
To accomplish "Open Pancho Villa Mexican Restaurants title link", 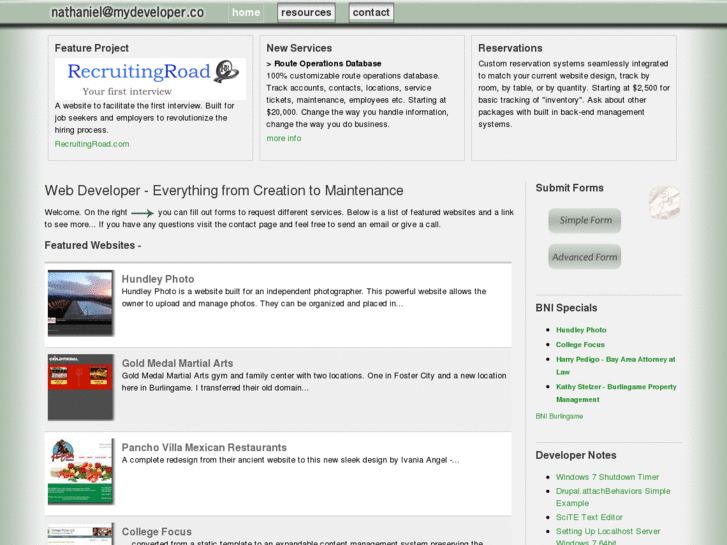I will click(x=204, y=448).
